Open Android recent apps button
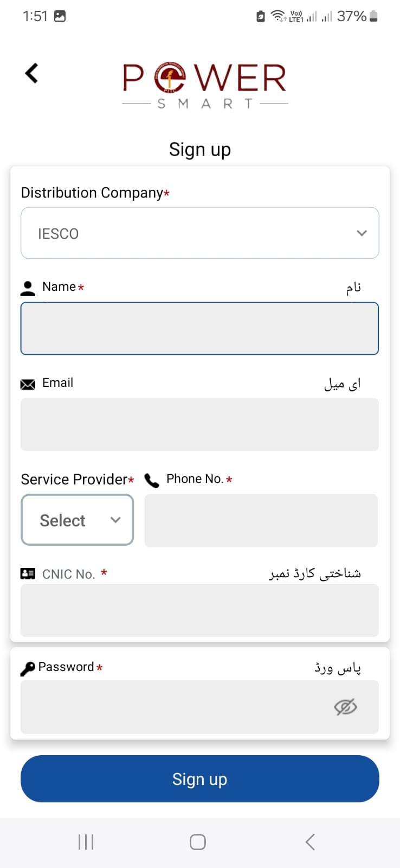 tap(86, 842)
